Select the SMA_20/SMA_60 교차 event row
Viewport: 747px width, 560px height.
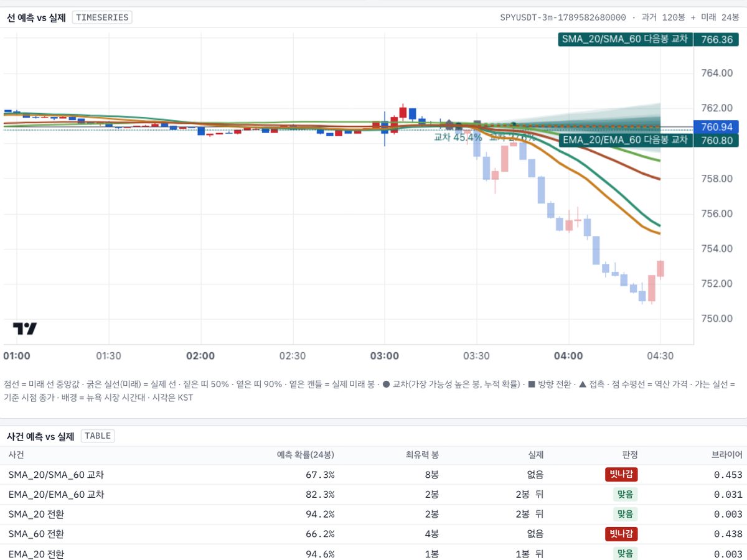coord(374,475)
